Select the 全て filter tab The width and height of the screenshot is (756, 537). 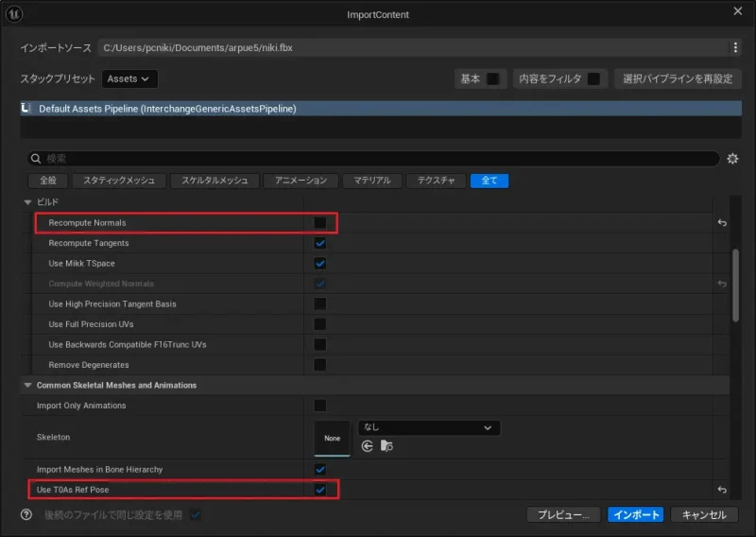pos(490,181)
